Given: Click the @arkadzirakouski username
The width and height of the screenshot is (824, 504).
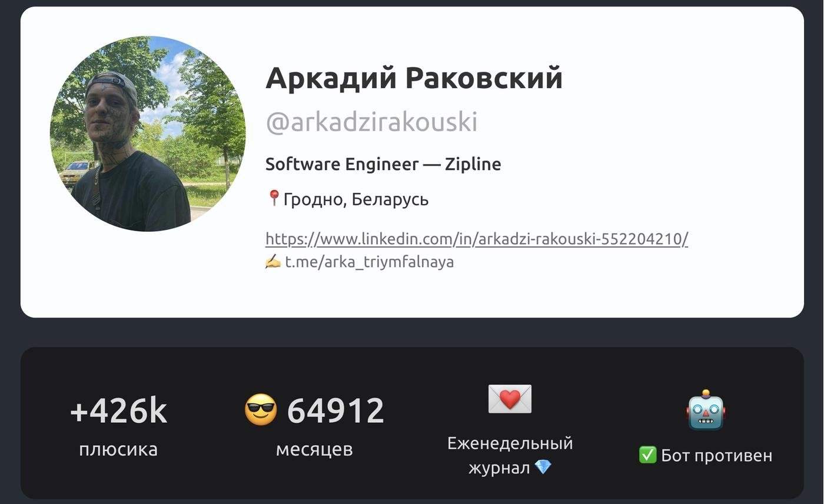Looking at the screenshot, I should [x=371, y=122].
